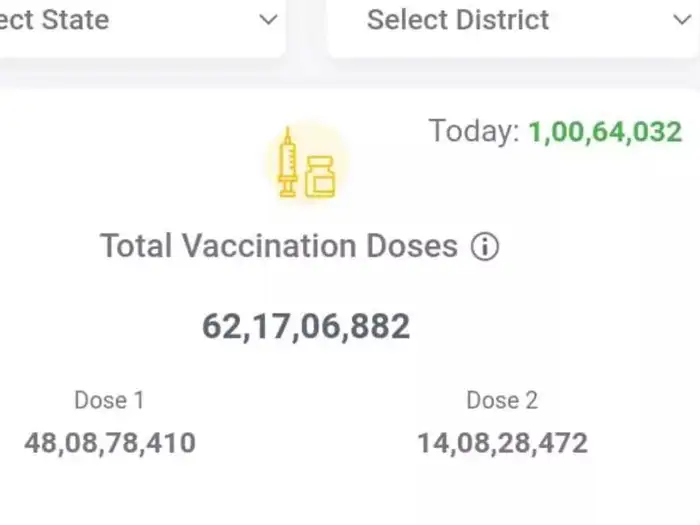Image resolution: width=700 pixels, height=525 pixels.
Task: Click the Select District chevron arrow
Action: click(683, 19)
